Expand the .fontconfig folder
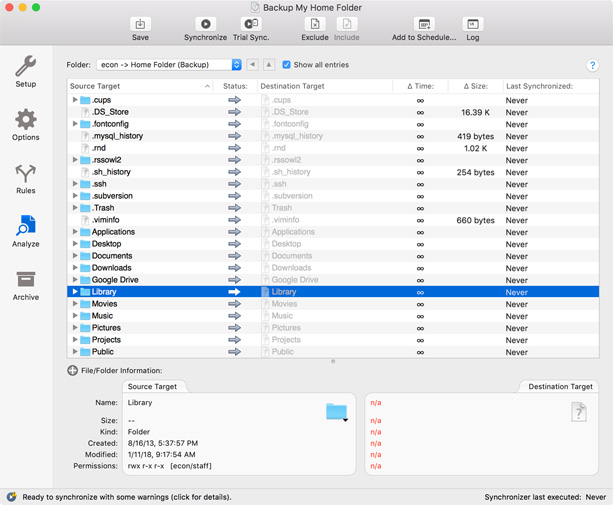 (x=75, y=124)
